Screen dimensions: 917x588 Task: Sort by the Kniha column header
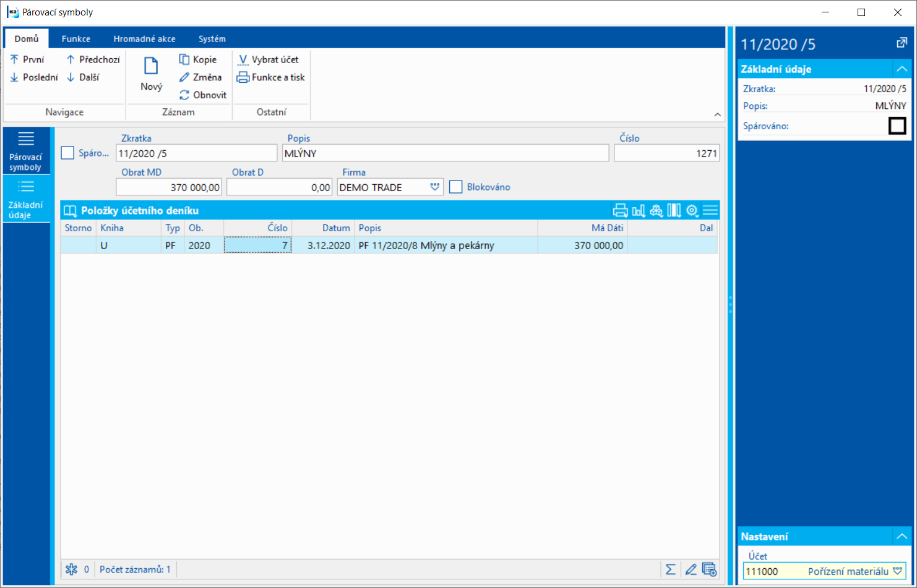point(128,228)
